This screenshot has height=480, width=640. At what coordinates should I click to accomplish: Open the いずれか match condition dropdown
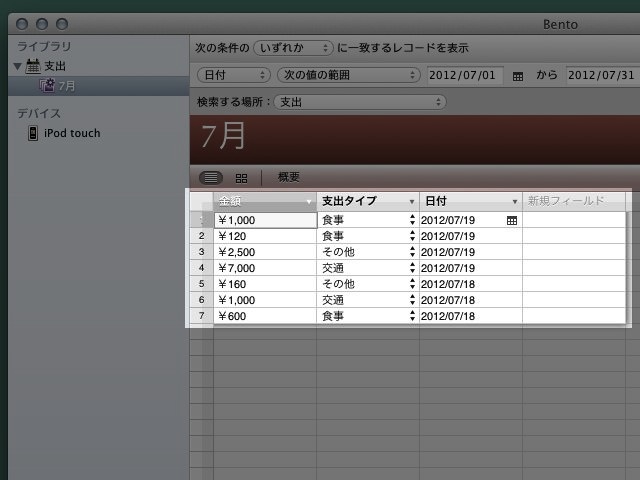coord(293,48)
